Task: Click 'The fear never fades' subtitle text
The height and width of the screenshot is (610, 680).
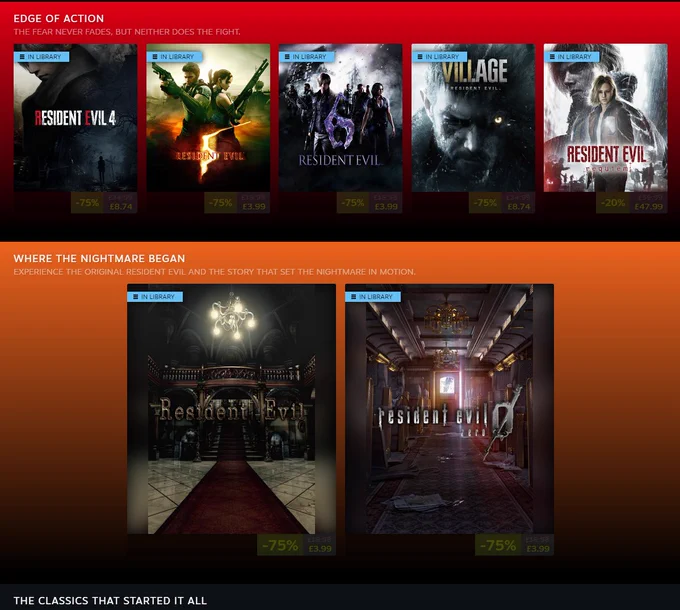Action: point(127,32)
